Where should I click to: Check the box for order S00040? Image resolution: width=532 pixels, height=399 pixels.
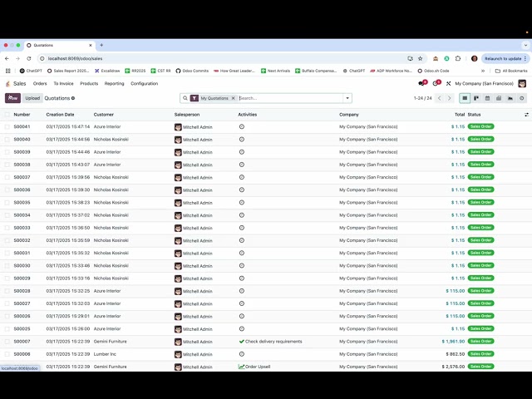(x=7, y=139)
